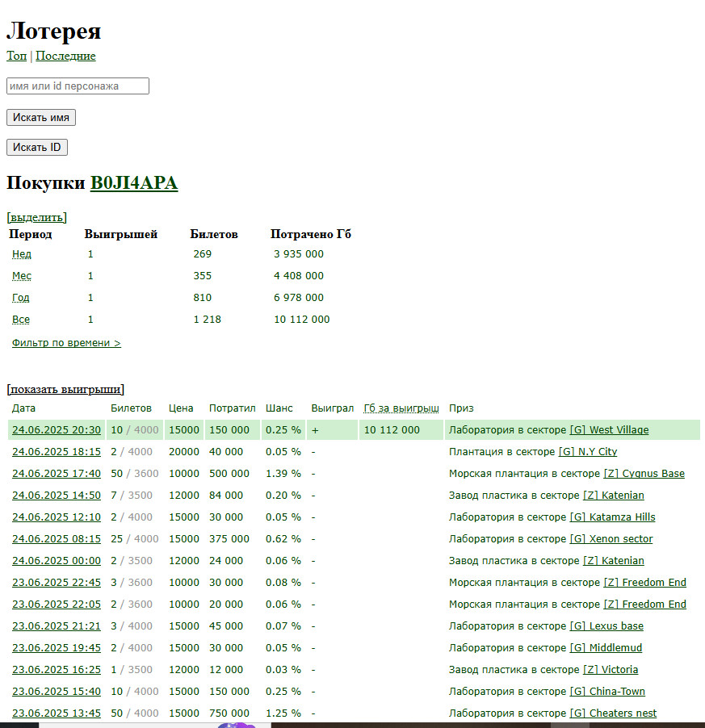The image size is (705, 728).
Task: Open the [G] Katamza Hills sector link
Action: 613,517
